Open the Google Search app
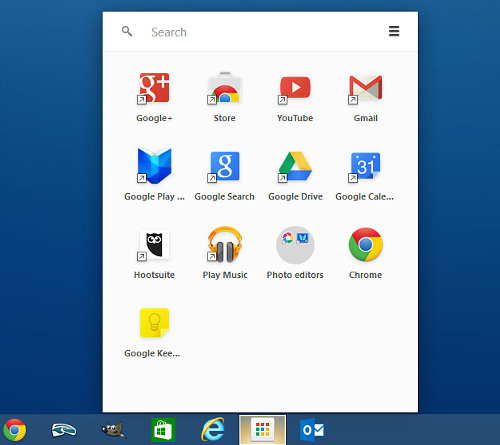Image resolution: width=500 pixels, height=445 pixels. pos(225,166)
